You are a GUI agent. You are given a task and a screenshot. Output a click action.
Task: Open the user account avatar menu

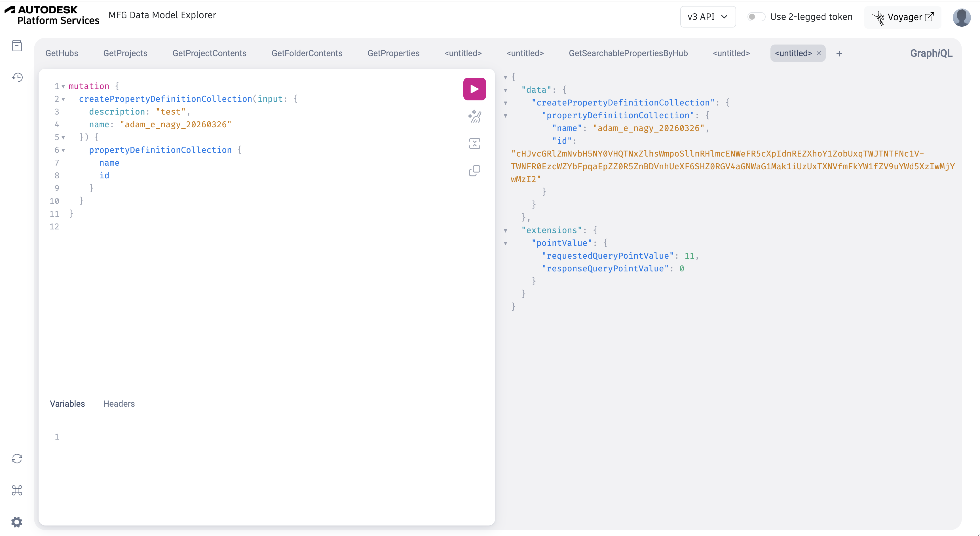tap(961, 17)
